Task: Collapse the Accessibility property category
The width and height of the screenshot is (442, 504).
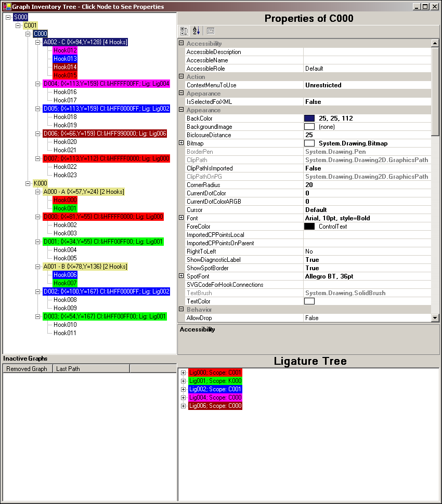Action: pyautogui.click(x=181, y=44)
